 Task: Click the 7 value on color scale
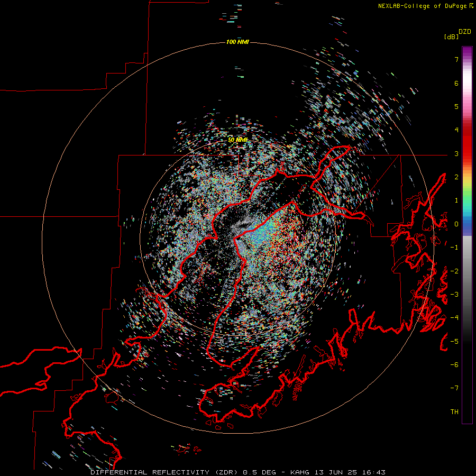(x=456, y=59)
